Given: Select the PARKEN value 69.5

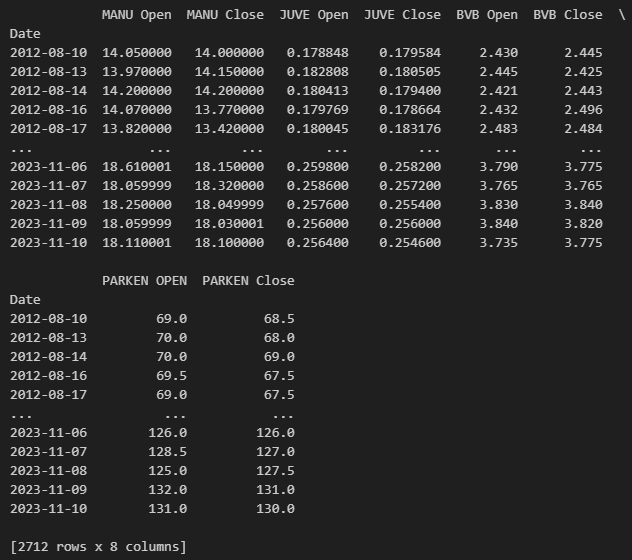Looking at the screenshot, I should point(172,376).
